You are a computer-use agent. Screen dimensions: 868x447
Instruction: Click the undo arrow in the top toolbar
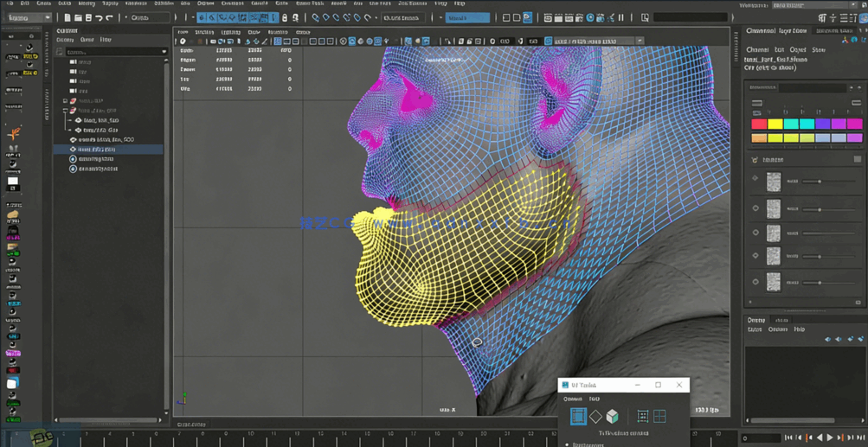pyautogui.click(x=99, y=17)
